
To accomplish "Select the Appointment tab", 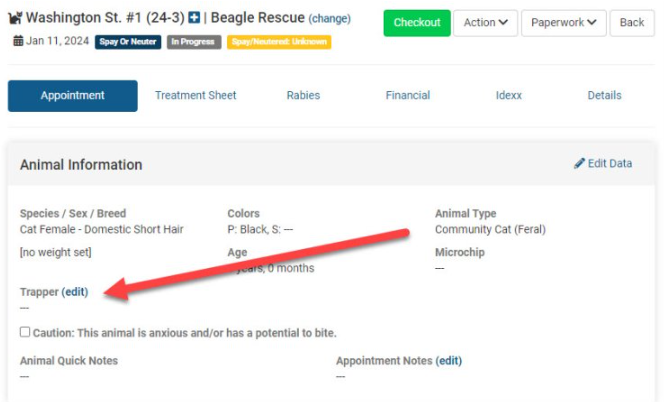I will click(73, 96).
